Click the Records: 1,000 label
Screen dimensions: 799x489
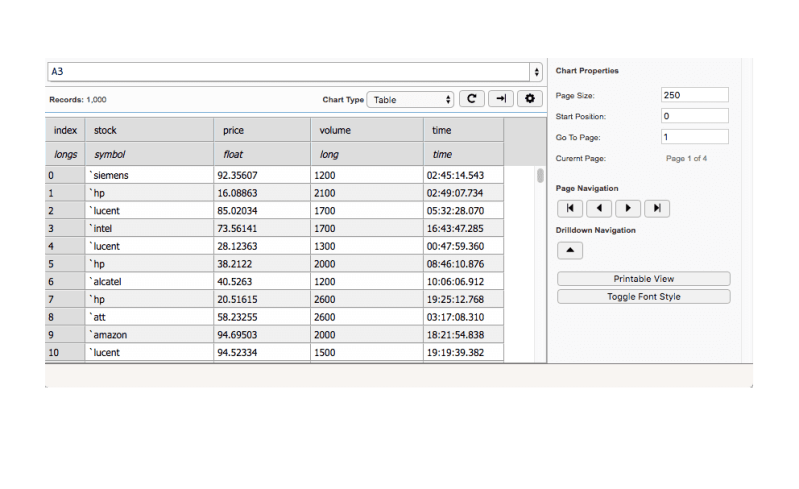coord(77,99)
